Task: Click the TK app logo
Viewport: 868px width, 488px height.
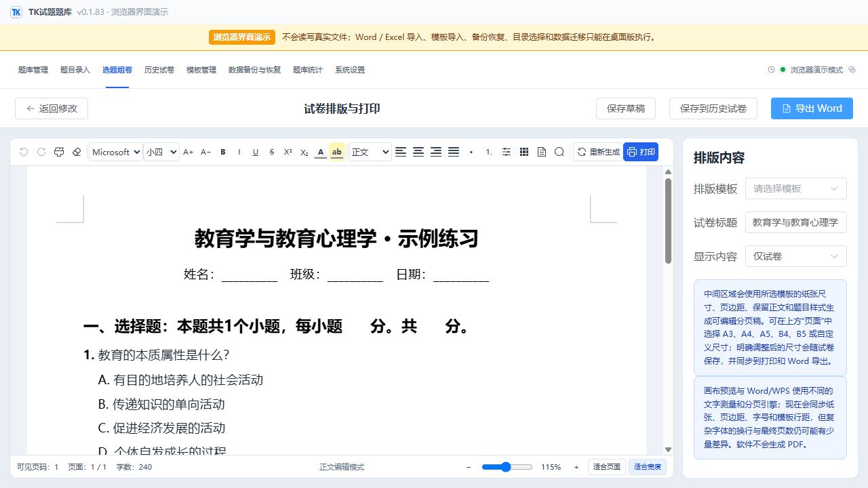Action: click(16, 12)
